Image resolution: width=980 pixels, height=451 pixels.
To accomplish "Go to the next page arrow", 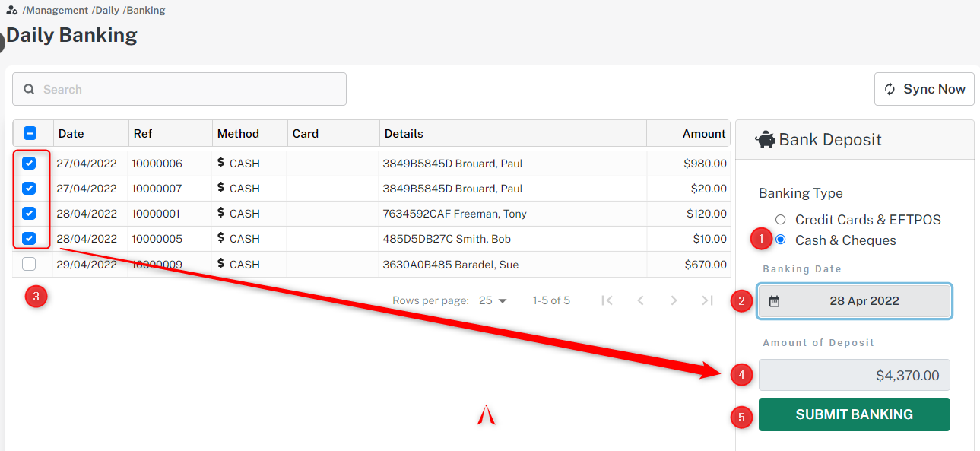I will [674, 300].
